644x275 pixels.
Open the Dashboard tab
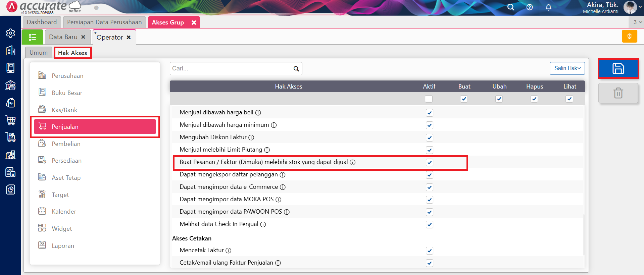tap(42, 22)
